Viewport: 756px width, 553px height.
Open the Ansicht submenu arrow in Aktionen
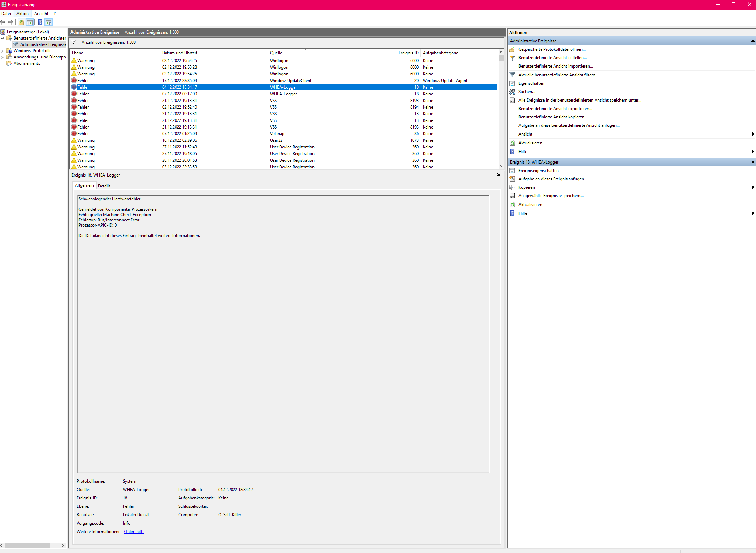pyautogui.click(x=753, y=134)
